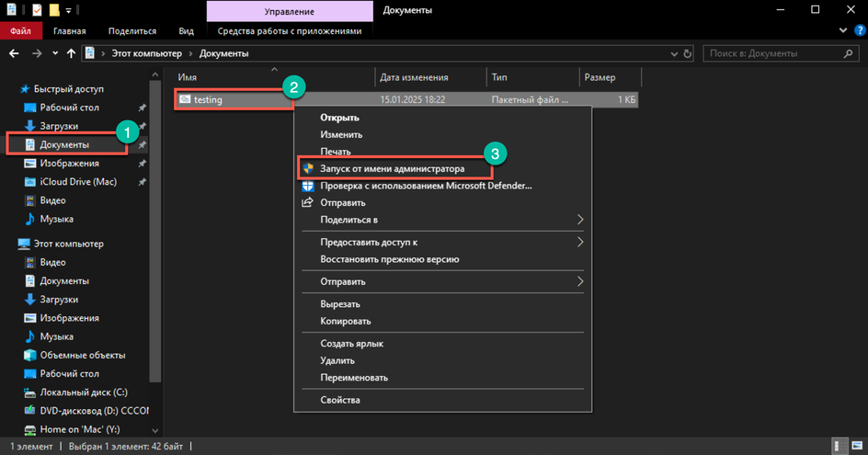Select Этот компьютер in navigation pane
Viewport: 868px width, 455px height.
point(68,244)
